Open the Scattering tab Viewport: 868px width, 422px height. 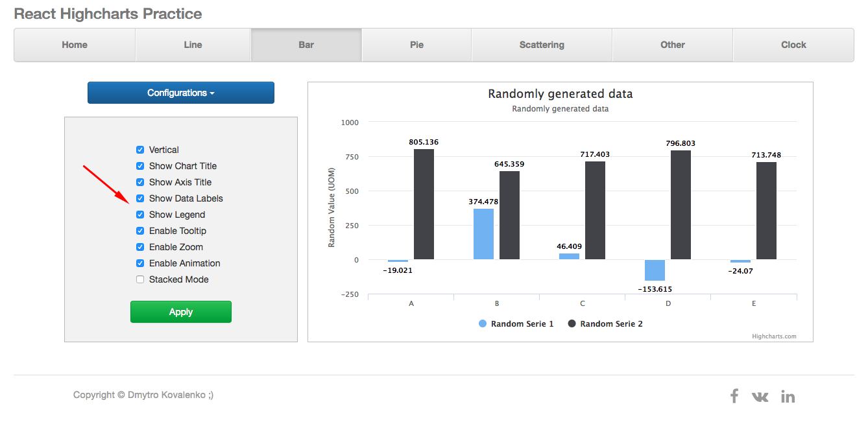point(541,44)
